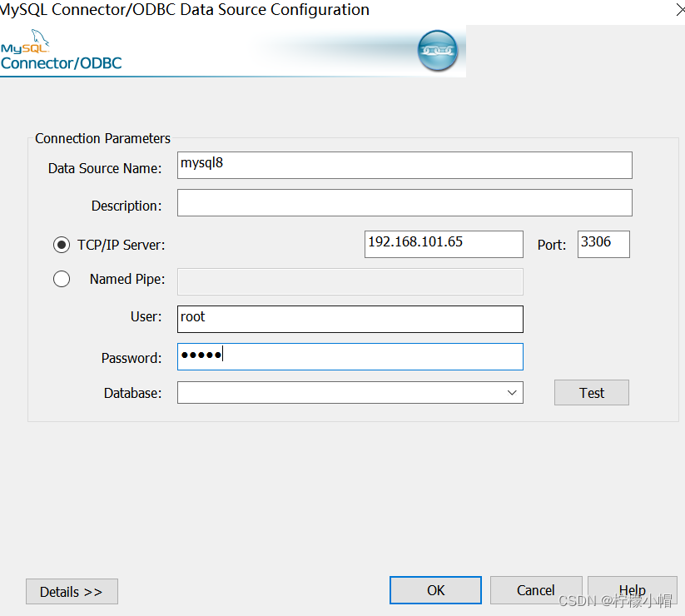Click into the Description text field

pyautogui.click(x=405, y=203)
